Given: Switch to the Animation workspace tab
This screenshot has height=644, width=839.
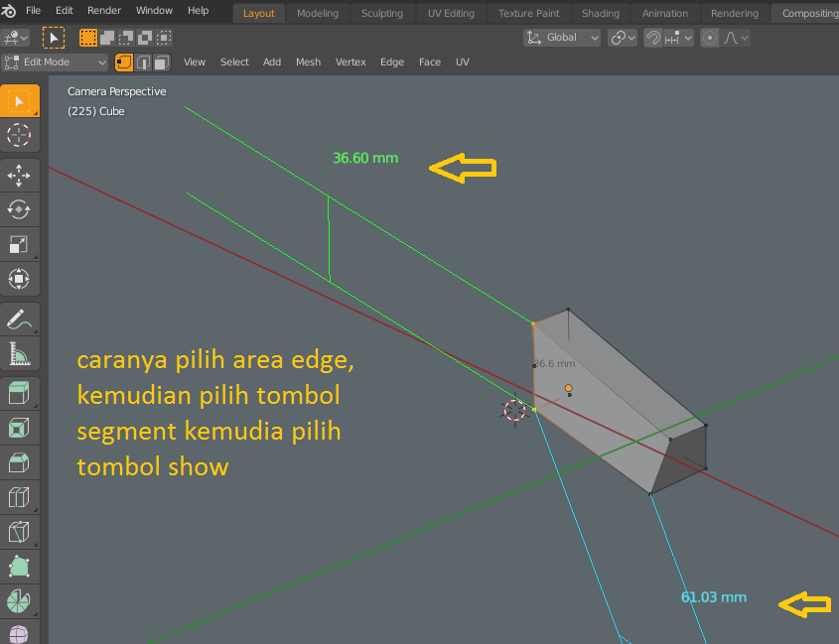Looking at the screenshot, I should point(665,13).
